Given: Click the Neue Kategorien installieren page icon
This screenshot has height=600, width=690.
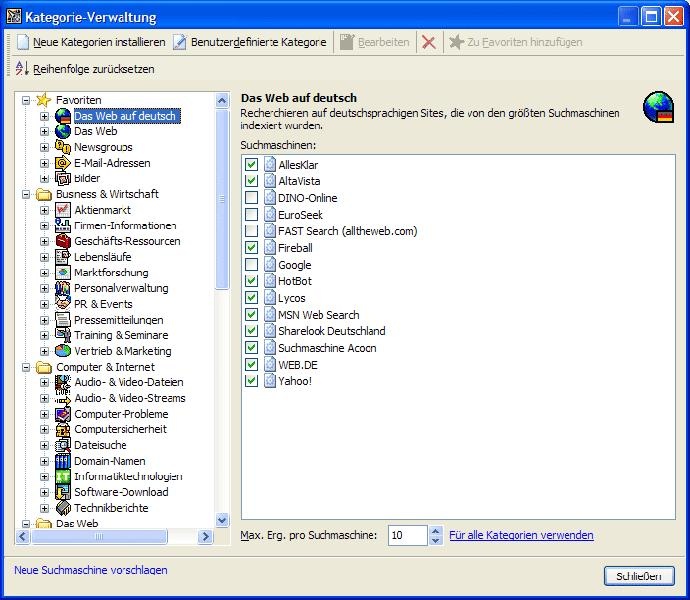Looking at the screenshot, I should point(23,42).
